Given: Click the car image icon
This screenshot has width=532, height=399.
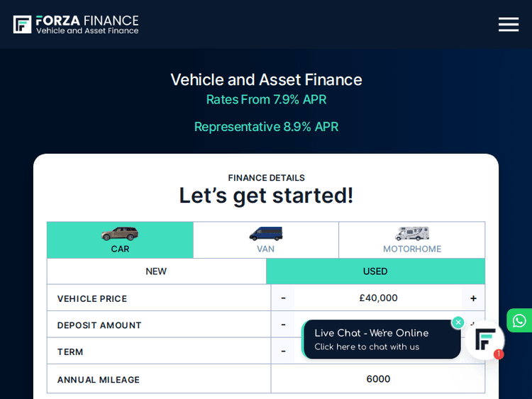Looking at the screenshot, I should 120,233.
